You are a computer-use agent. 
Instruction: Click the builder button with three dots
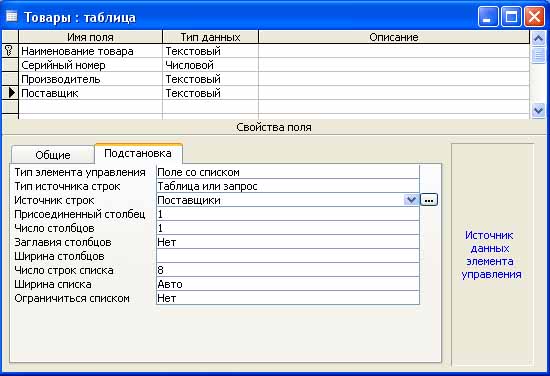429,200
